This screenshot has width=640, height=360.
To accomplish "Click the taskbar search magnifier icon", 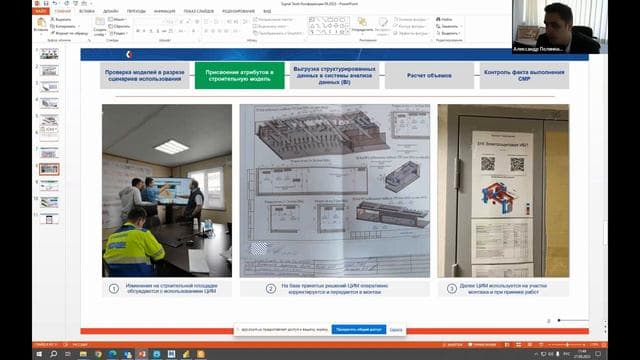I will [53, 354].
